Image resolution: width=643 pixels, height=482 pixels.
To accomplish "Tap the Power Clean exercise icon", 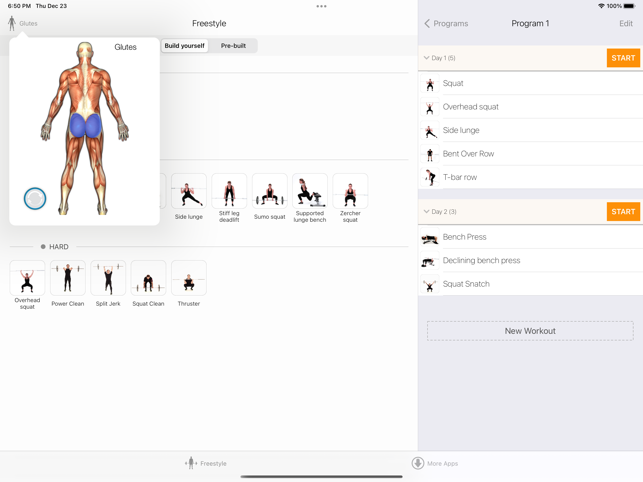I will (68, 279).
